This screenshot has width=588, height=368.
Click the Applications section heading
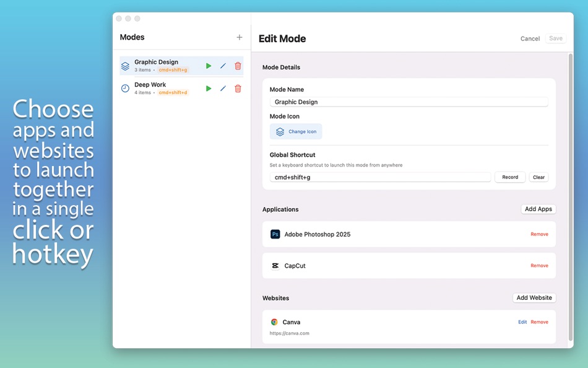point(280,209)
